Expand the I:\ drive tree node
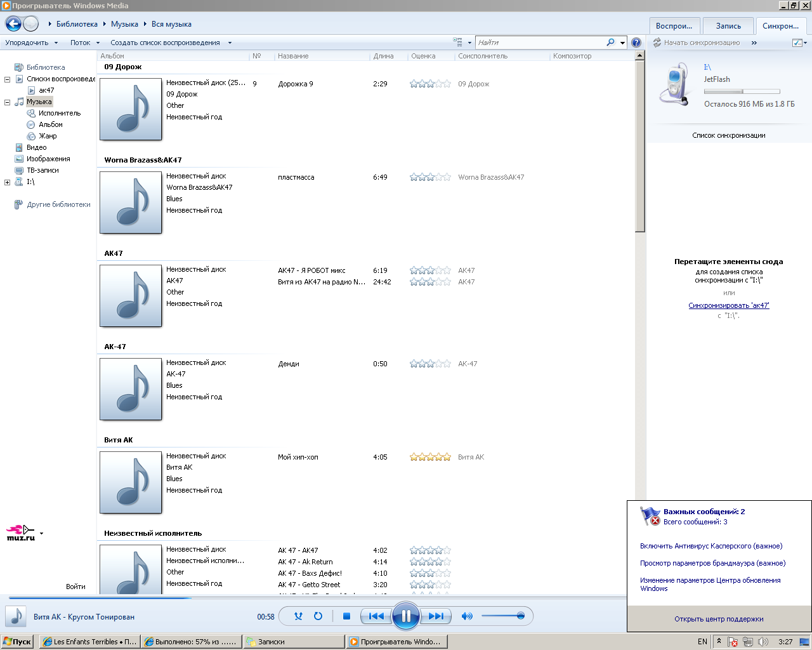 [x=8, y=182]
